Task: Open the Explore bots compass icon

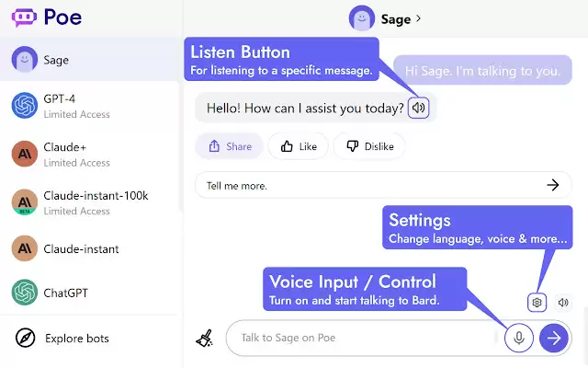Action: click(x=26, y=338)
